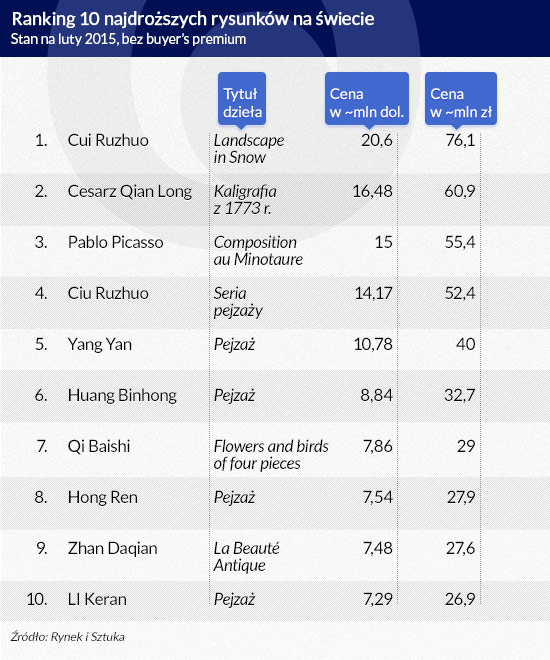Select the Hong Ren entry

(x=103, y=498)
